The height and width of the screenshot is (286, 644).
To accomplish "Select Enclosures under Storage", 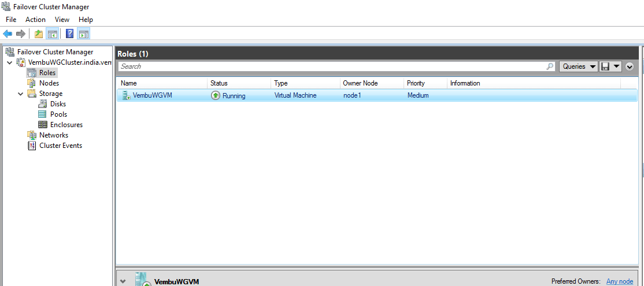I will pyautogui.click(x=66, y=125).
